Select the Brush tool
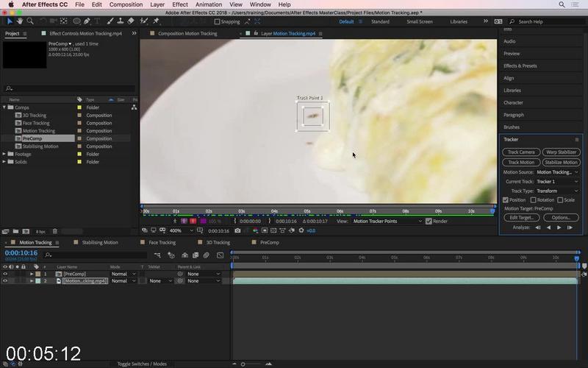Viewport: 588px width, 368px height. [x=110, y=21]
